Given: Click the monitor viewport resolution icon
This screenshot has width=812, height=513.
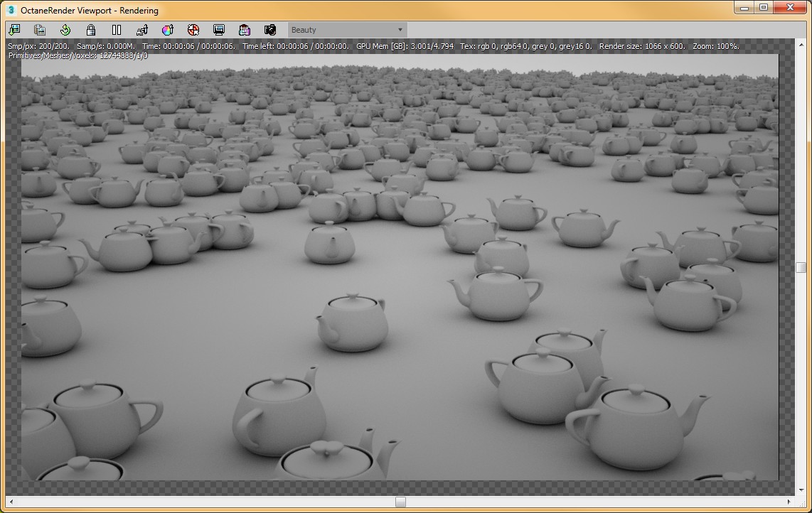Looking at the screenshot, I should [219, 30].
